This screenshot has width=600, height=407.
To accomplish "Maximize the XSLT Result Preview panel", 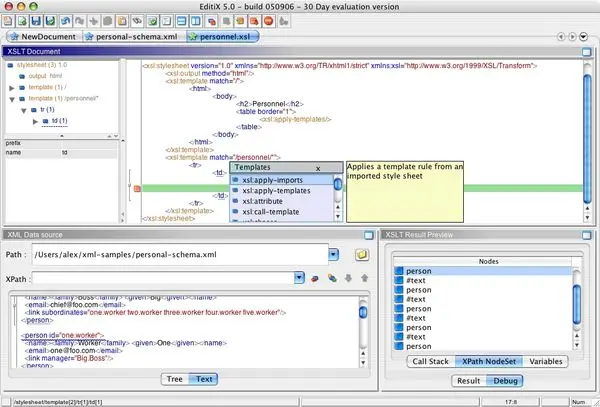I will [x=587, y=235].
